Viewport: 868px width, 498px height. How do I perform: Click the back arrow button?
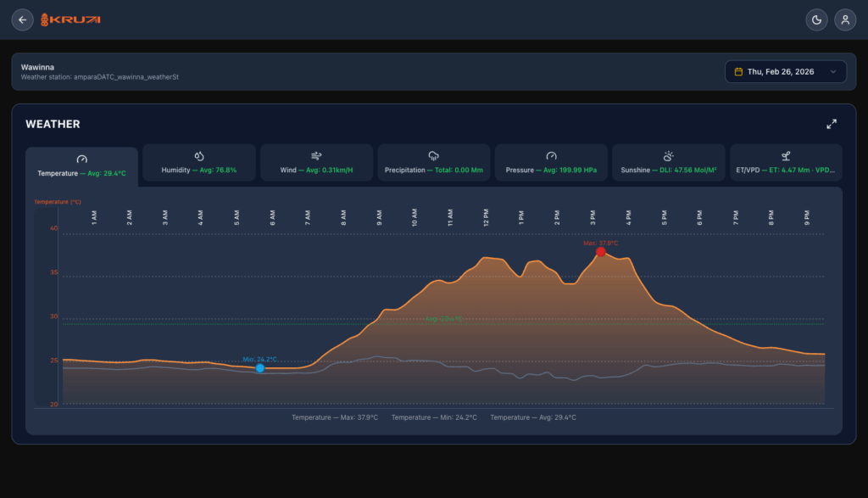(x=22, y=19)
